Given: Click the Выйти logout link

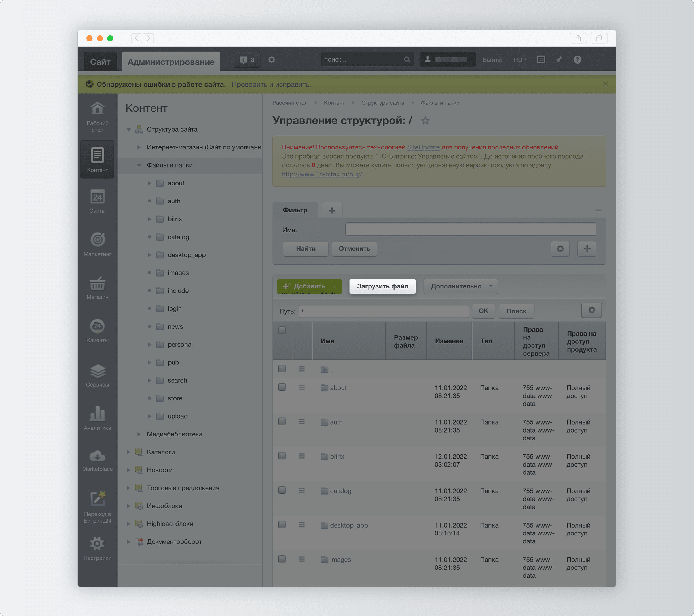Looking at the screenshot, I should [492, 60].
